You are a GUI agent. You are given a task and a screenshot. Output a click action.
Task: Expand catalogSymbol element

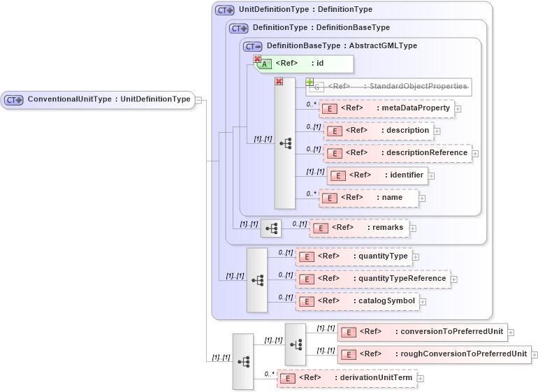(423, 302)
